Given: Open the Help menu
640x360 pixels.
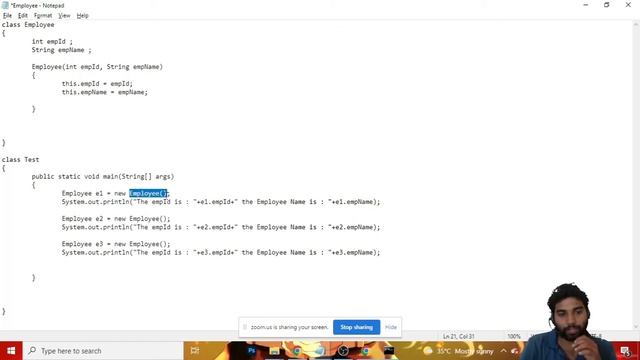Looking at the screenshot, I should point(82,16).
